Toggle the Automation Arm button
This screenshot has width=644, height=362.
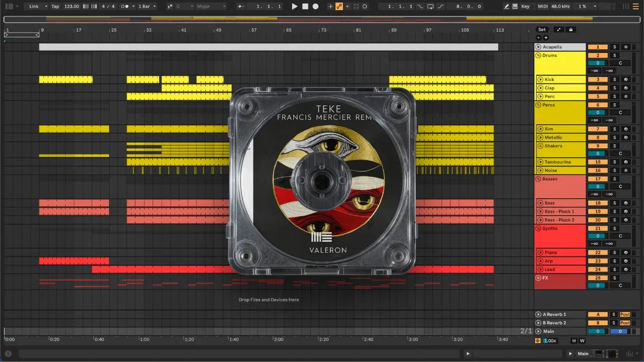tap(339, 7)
